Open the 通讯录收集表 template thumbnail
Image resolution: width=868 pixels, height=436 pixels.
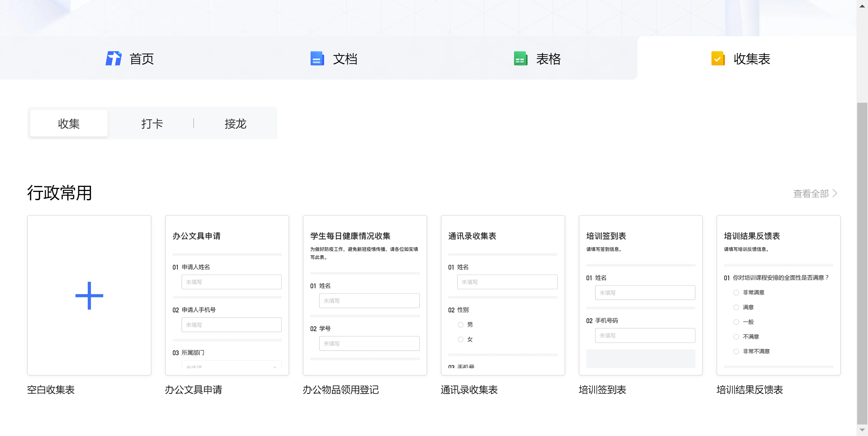point(502,295)
